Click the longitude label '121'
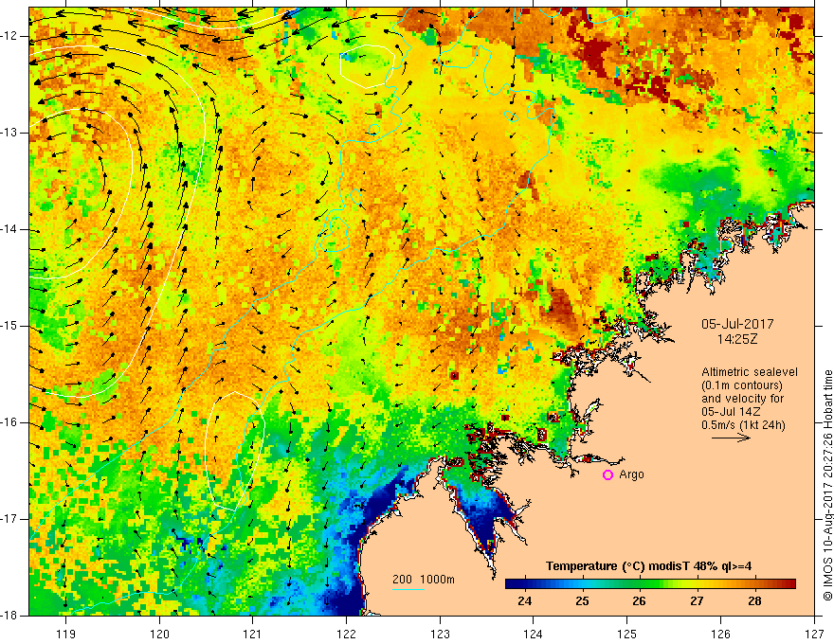 [x=252, y=634]
